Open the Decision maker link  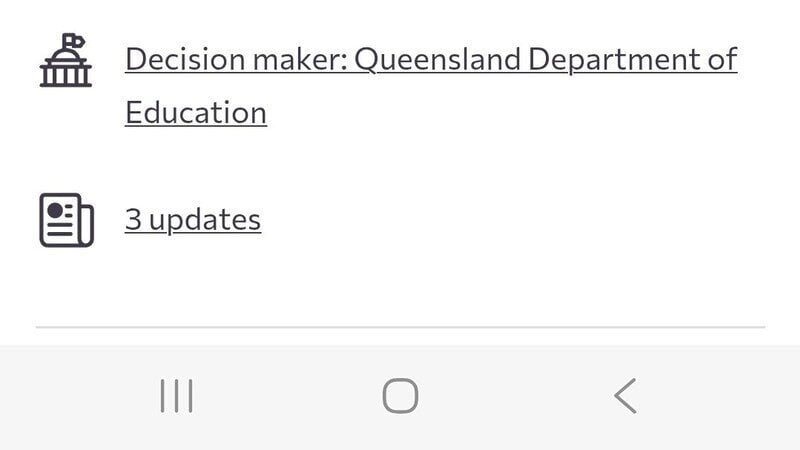click(x=430, y=60)
